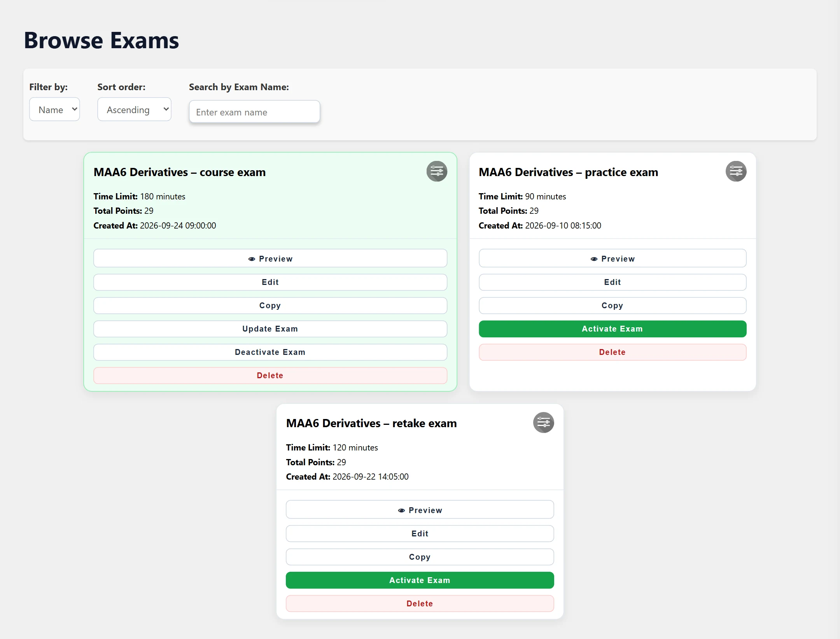Click 'Created At: 2026-09-24 09:00:00' text
Viewport: 840px width, 639px height.
[x=155, y=225]
